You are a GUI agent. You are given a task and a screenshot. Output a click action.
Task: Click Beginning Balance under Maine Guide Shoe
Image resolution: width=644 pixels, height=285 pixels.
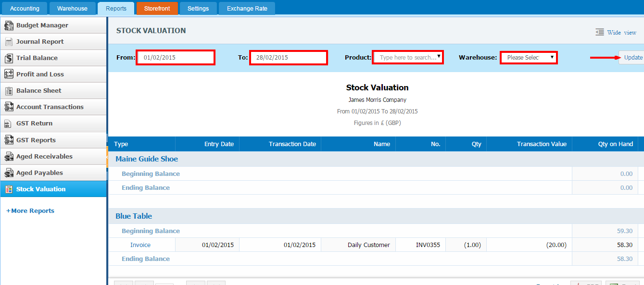point(151,174)
